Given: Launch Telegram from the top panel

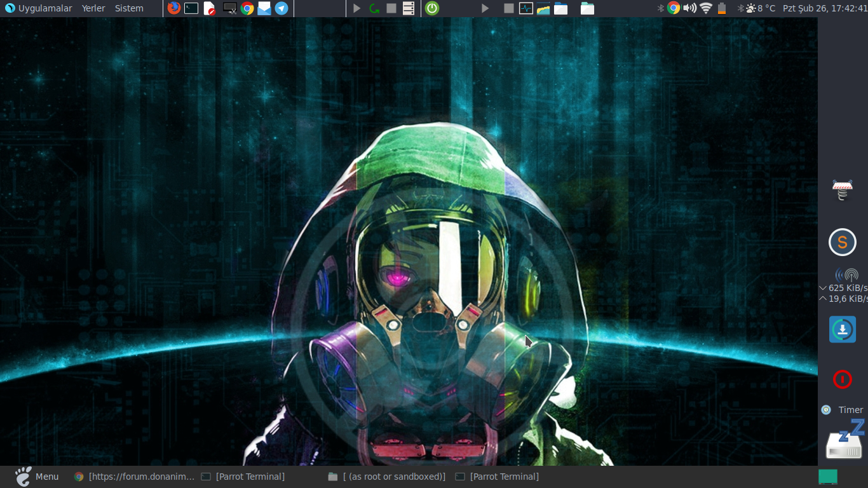Looking at the screenshot, I should point(281,8).
